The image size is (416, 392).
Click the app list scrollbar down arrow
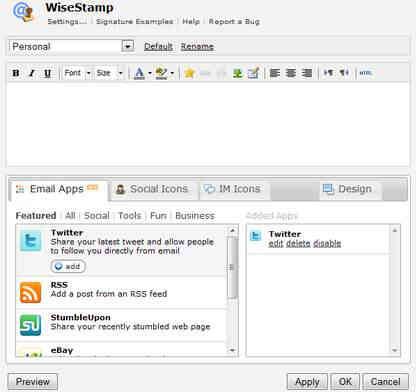[x=232, y=350]
